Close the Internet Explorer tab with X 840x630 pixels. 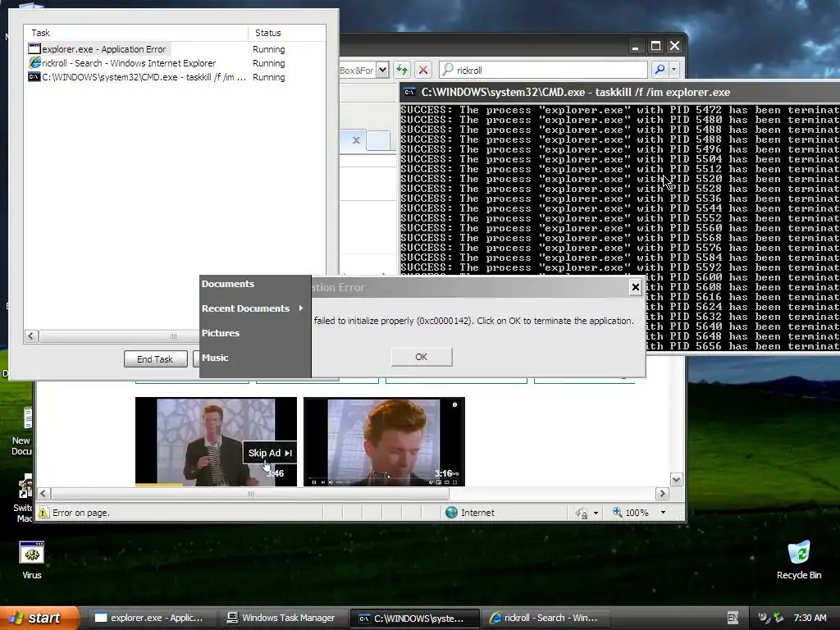356,139
